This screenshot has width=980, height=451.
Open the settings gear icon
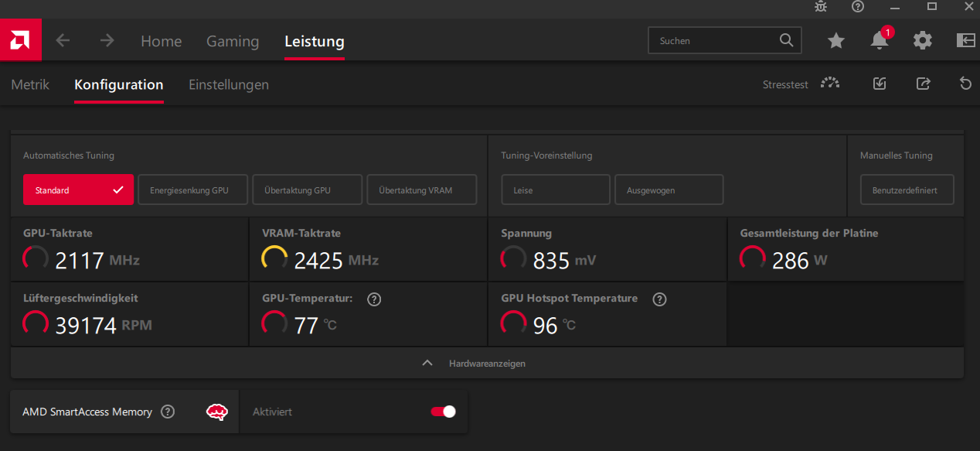tap(923, 40)
